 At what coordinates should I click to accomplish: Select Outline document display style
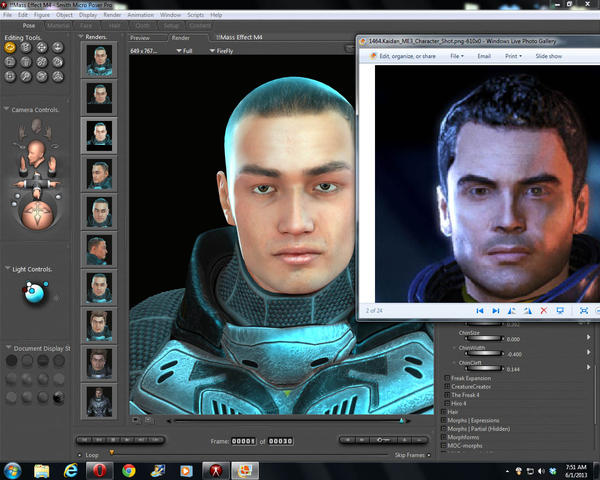tap(27, 360)
